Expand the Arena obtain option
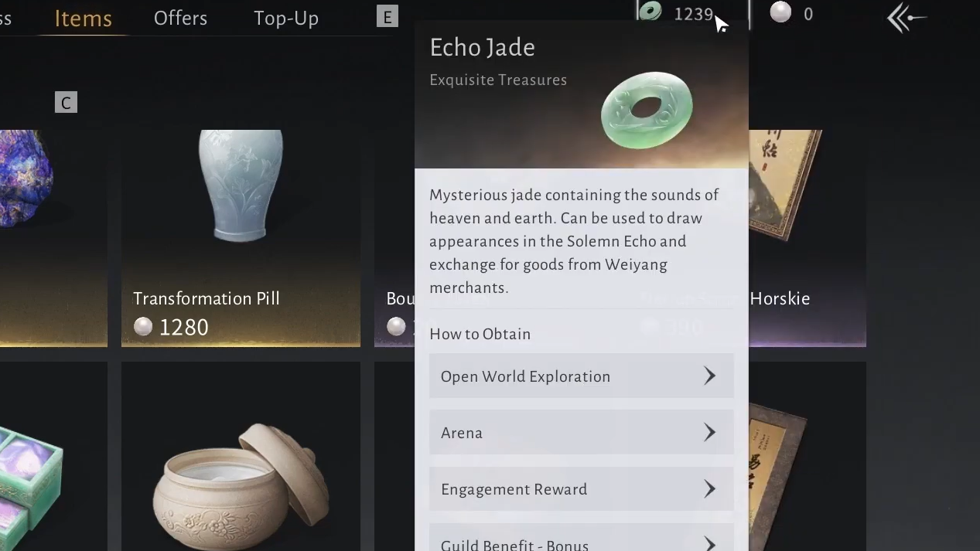Image resolution: width=980 pixels, height=551 pixels. pyautogui.click(x=581, y=433)
